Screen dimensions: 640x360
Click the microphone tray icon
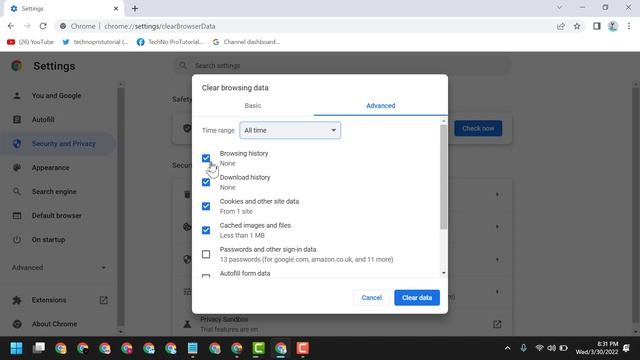(523, 348)
